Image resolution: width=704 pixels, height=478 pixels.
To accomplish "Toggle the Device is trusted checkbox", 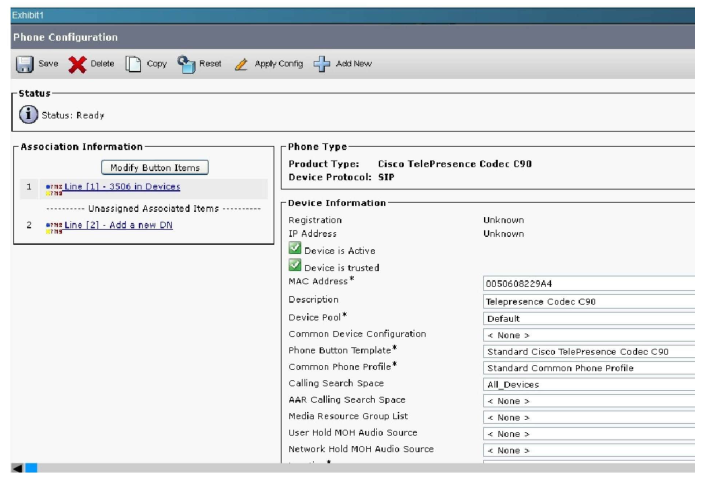I will coord(295,265).
